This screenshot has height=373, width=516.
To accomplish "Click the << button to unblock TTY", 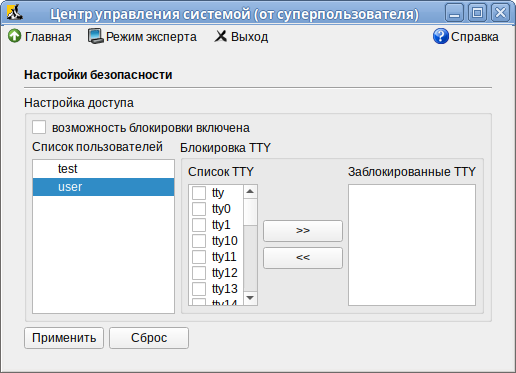I will pyautogui.click(x=303, y=258).
